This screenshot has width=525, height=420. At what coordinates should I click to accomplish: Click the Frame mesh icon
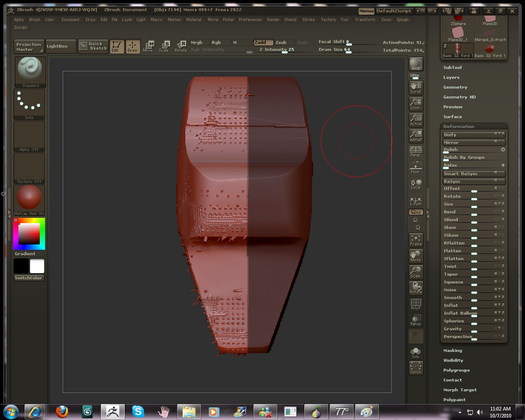coord(415,240)
